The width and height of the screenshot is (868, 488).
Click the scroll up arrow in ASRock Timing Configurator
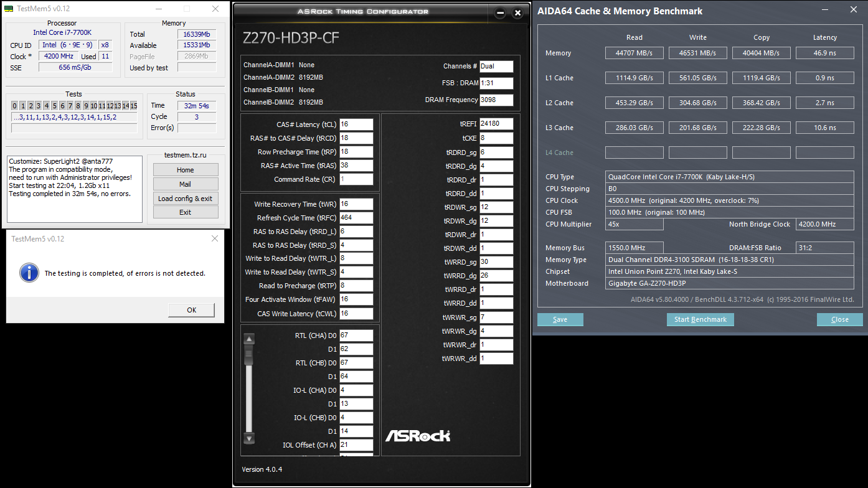tap(249, 339)
